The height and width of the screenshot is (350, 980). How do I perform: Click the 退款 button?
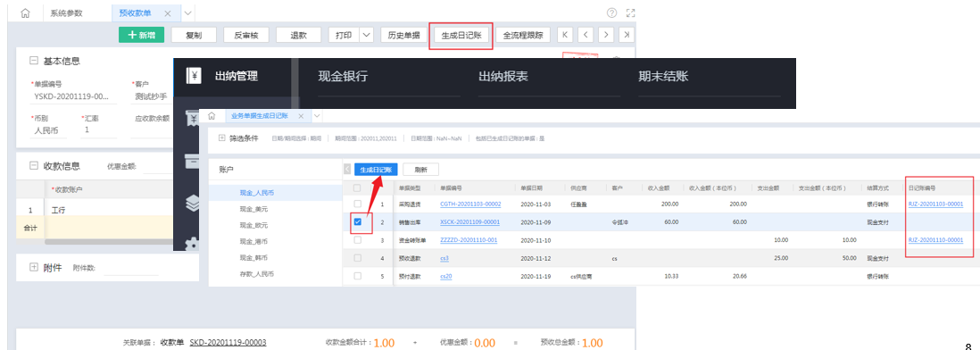[x=298, y=35]
